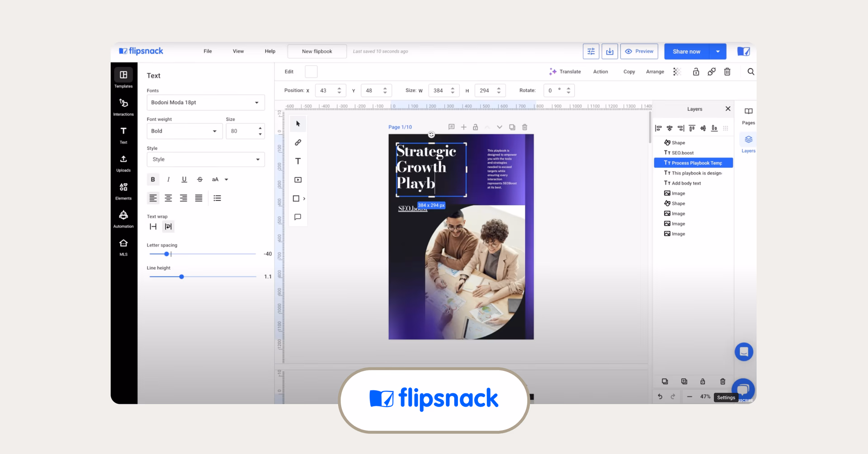The width and height of the screenshot is (868, 454).
Task: Open the Style dropdown
Action: (x=206, y=159)
